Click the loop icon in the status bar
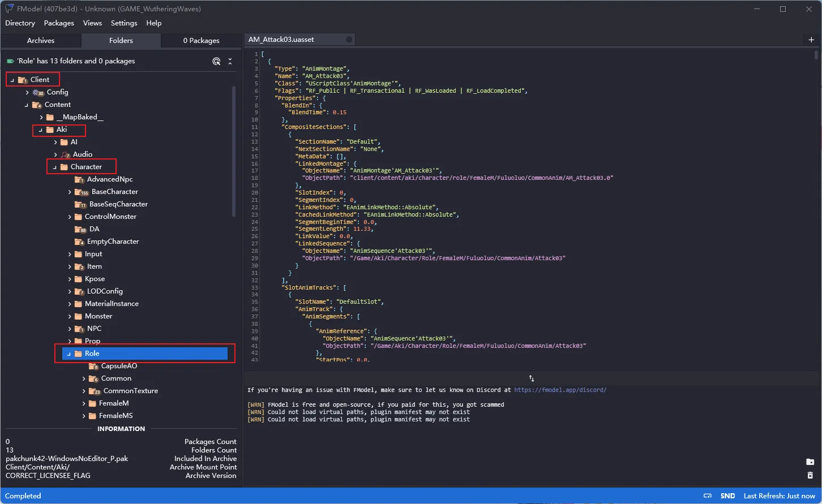Screen dimensions: 822x504 click(x=707, y=496)
